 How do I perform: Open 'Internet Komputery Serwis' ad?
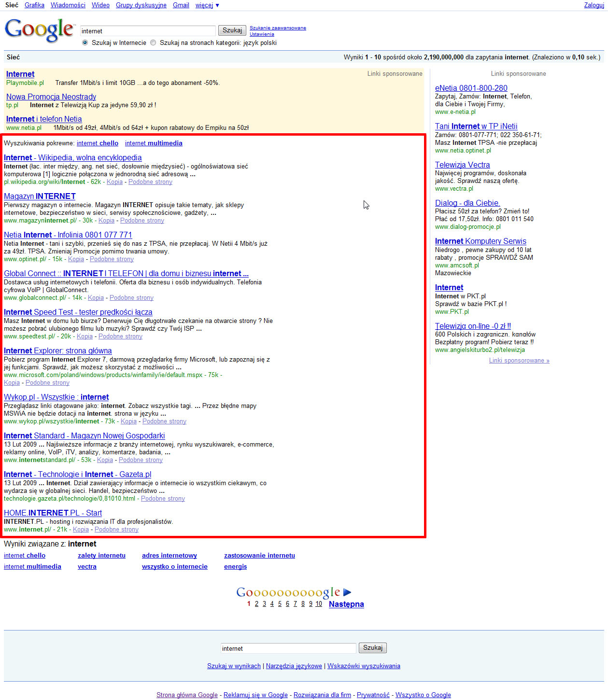[481, 241]
